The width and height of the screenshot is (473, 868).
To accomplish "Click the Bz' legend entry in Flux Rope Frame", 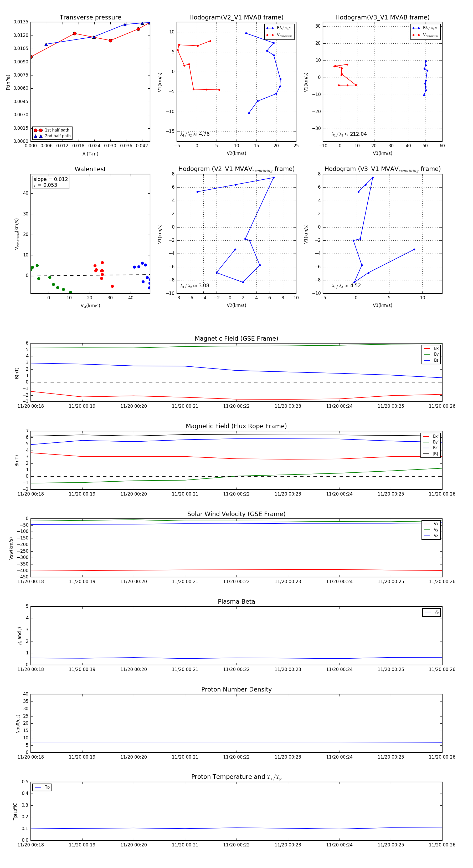I will point(431,448).
